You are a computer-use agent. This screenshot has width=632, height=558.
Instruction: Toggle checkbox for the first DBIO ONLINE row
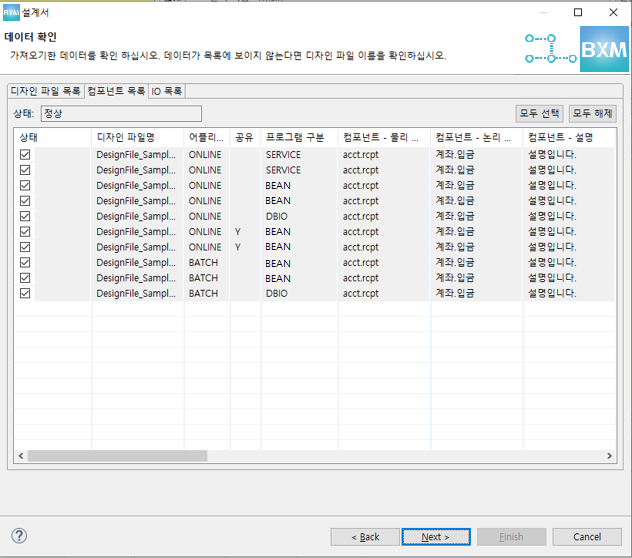point(25,216)
